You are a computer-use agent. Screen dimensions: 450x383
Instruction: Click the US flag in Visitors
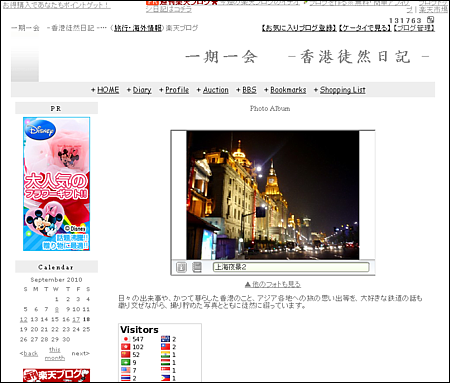coord(125,370)
